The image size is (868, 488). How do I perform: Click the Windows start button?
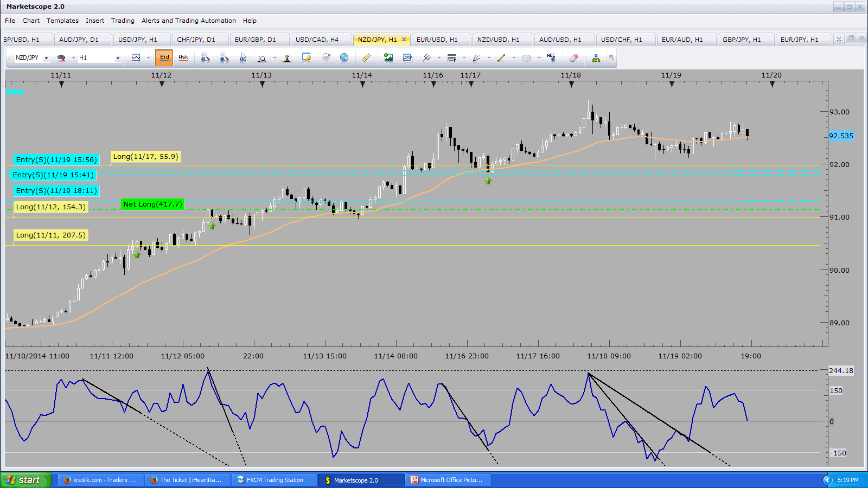pos(25,480)
